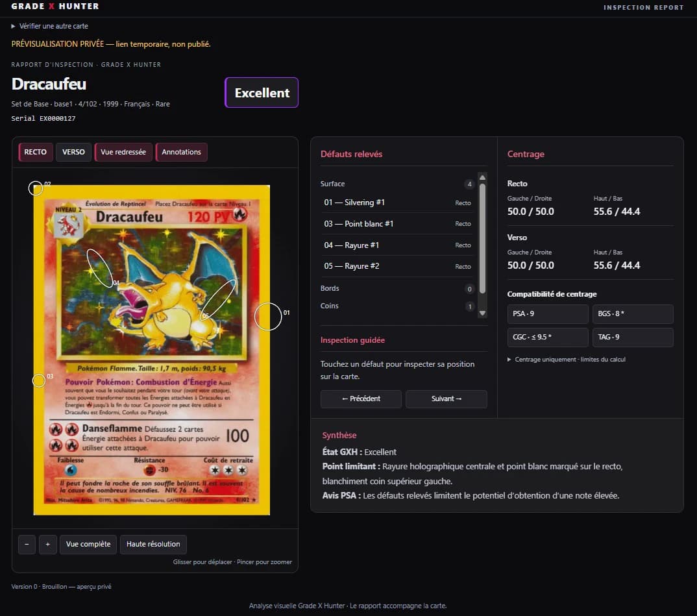
Task: Switch to the RECTO view
Action: coord(36,152)
